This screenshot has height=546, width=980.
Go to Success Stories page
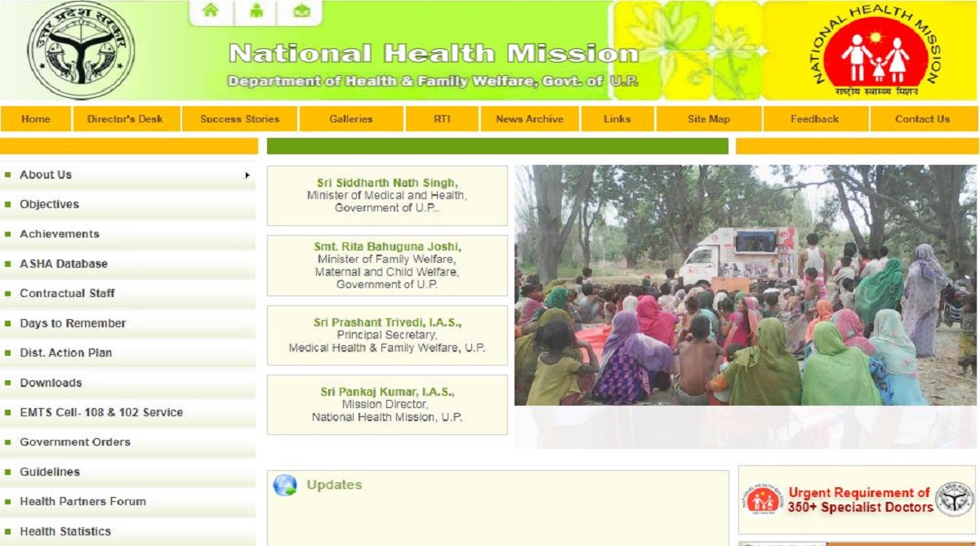pos(239,119)
